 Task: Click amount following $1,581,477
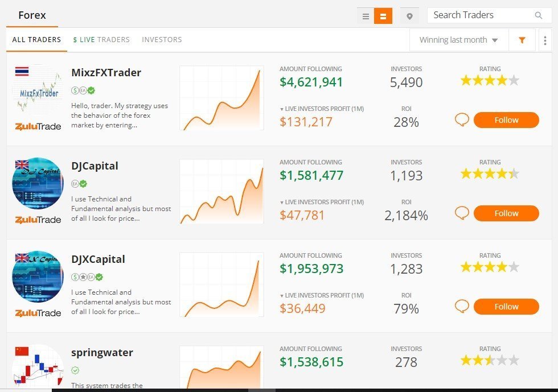click(311, 175)
